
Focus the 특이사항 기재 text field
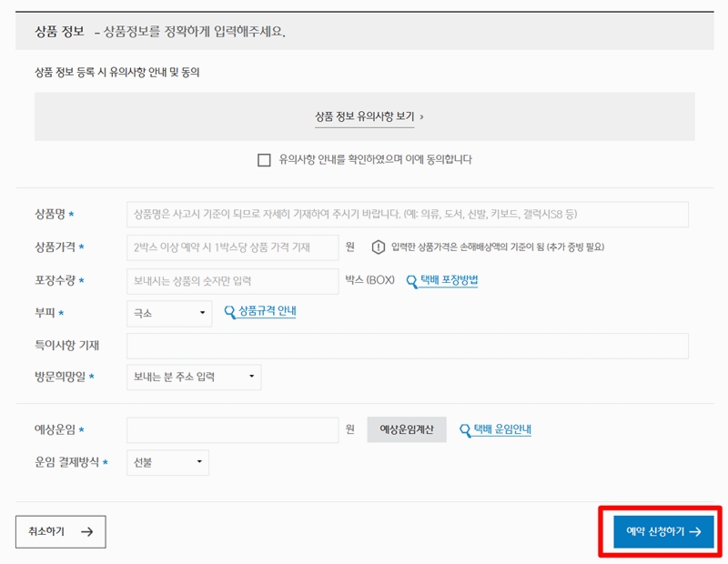tap(407, 346)
